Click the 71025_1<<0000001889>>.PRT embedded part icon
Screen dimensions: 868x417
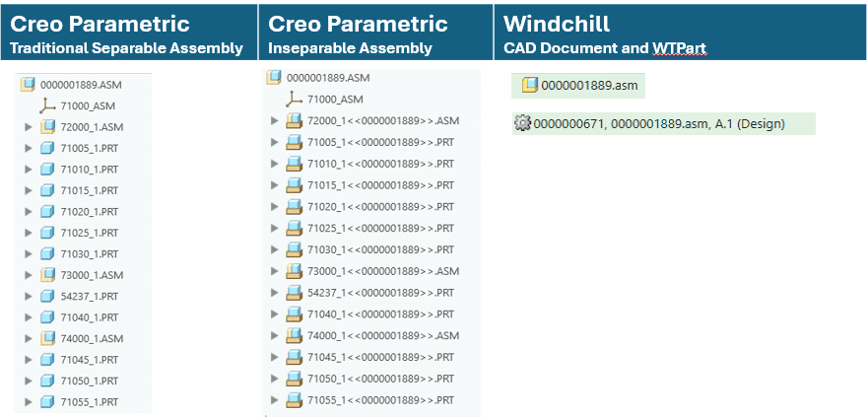point(294,228)
